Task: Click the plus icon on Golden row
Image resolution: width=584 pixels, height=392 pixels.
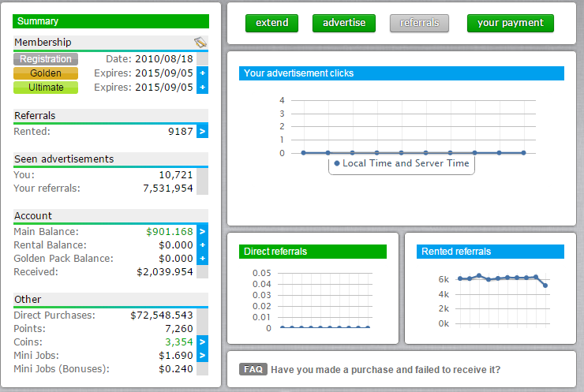Action: (x=203, y=73)
